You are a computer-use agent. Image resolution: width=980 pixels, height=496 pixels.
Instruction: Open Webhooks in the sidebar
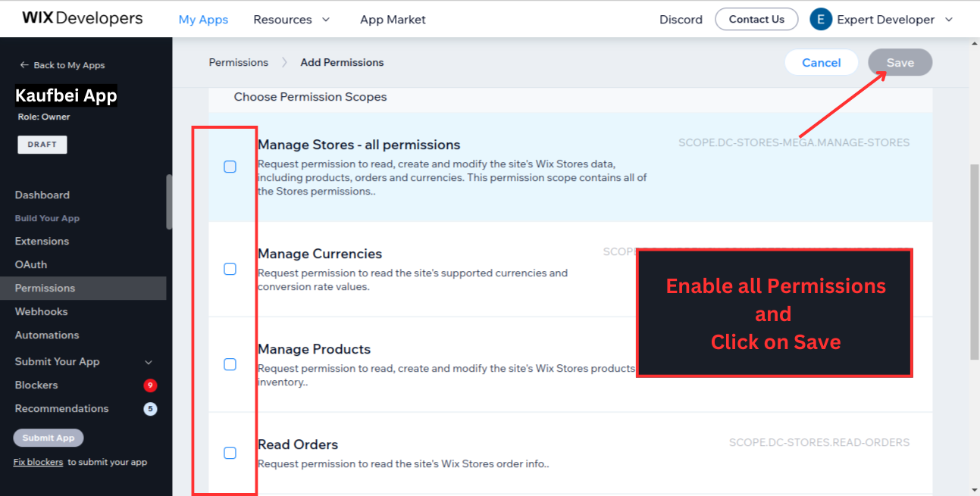point(42,311)
